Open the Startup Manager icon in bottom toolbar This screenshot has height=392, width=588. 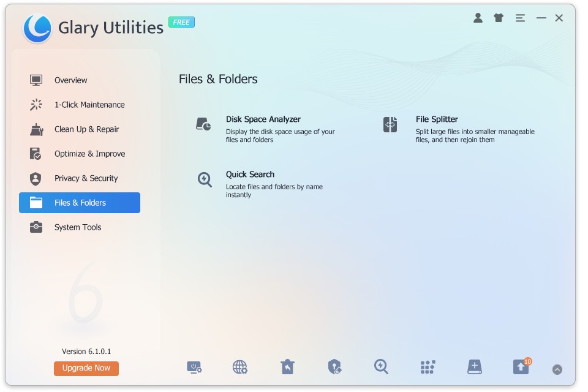(194, 367)
